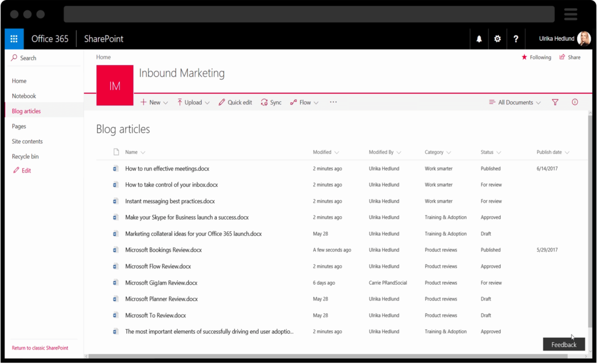Open Modified column dropdown
Viewport: 597px width, 364px height.
coord(336,153)
